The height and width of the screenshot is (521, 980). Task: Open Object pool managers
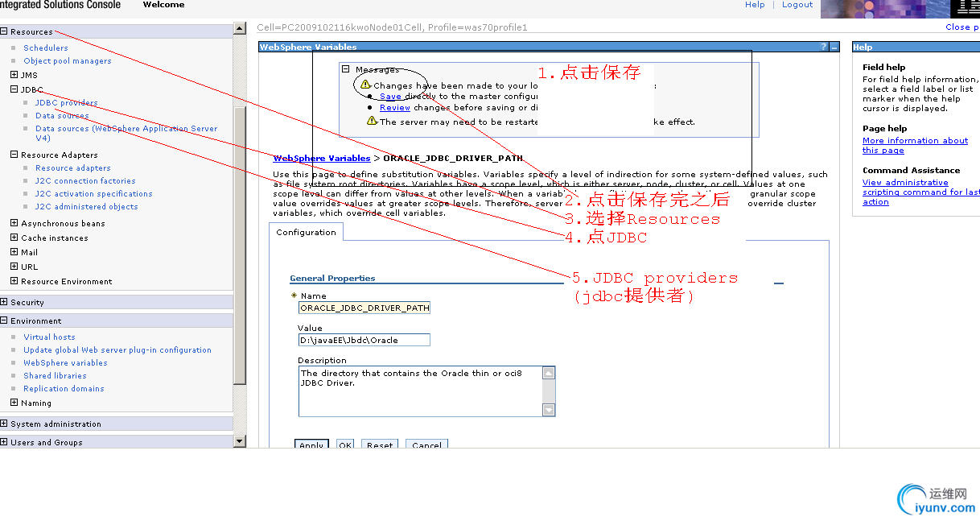68,61
